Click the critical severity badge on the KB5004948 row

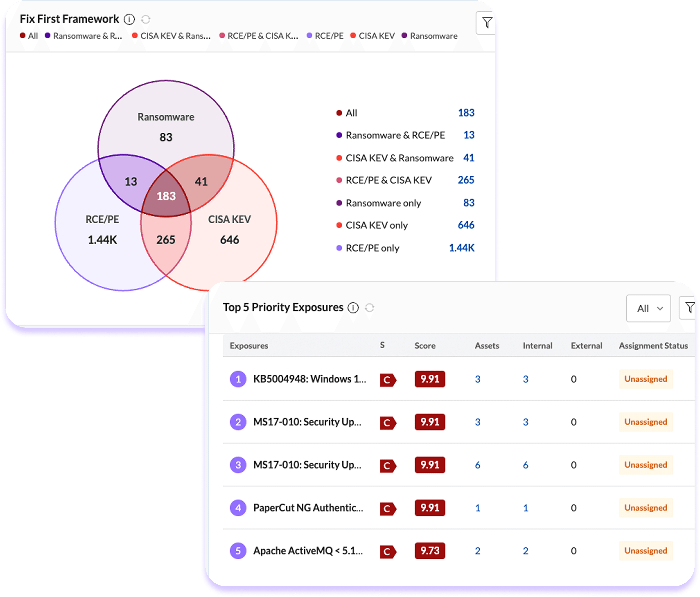[388, 379]
